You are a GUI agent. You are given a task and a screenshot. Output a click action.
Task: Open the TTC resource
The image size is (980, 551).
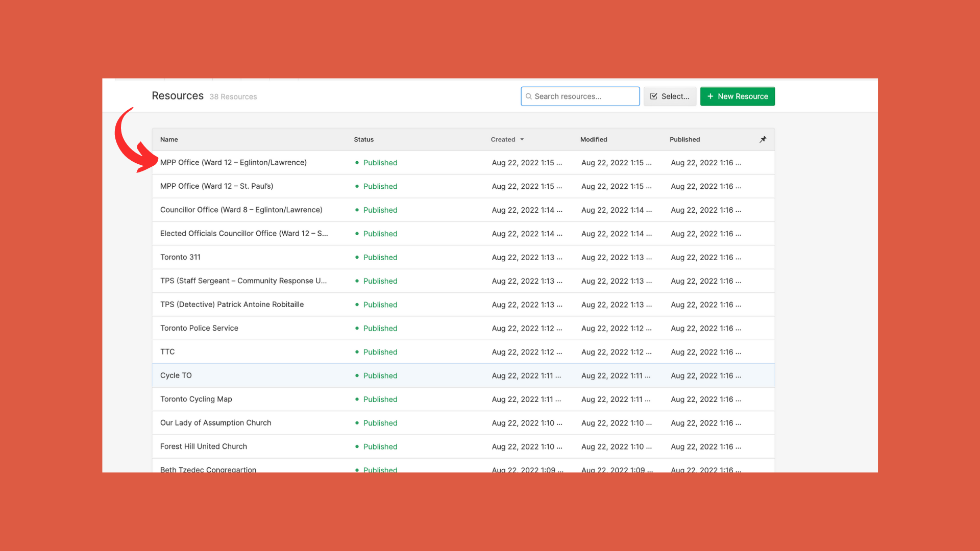[x=167, y=352]
